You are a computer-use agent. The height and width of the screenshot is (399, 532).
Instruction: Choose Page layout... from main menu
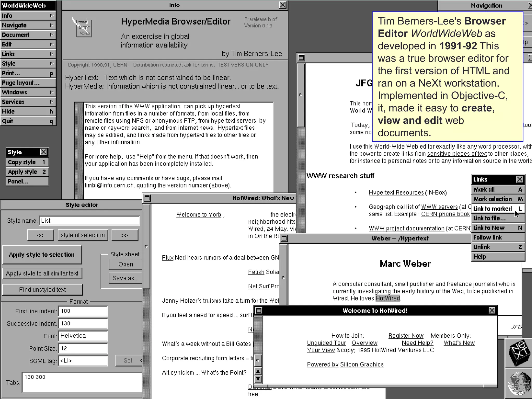pos(28,83)
